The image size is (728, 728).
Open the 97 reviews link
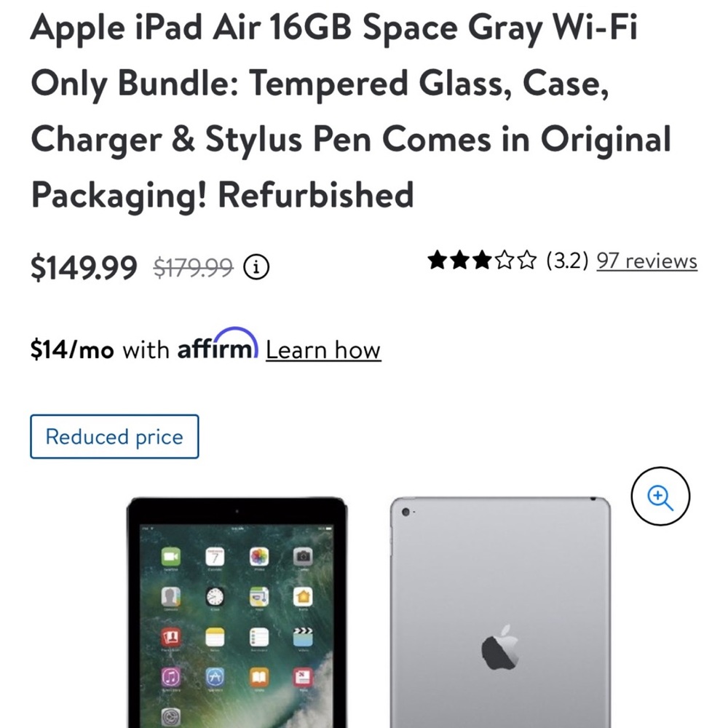645,261
